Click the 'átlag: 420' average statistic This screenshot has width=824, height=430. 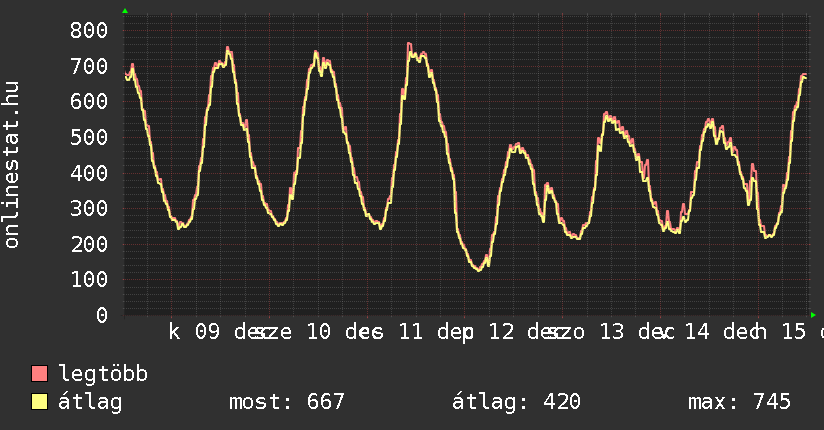click(517, 402)
